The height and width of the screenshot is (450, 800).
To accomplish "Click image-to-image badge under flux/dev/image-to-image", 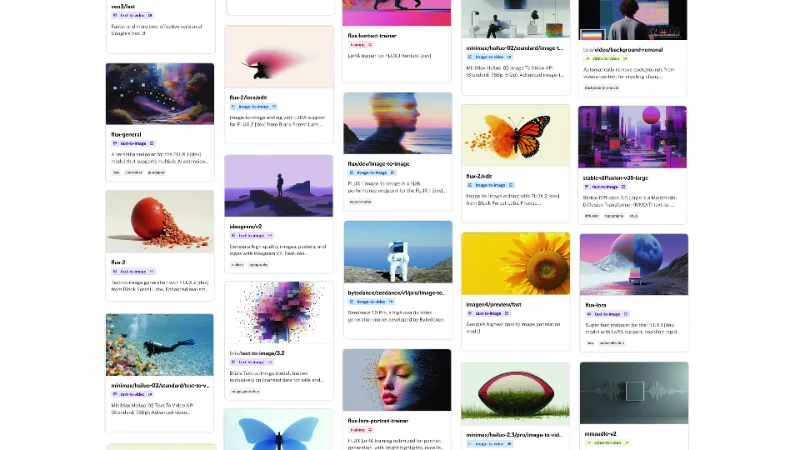I will coord(372,173).
